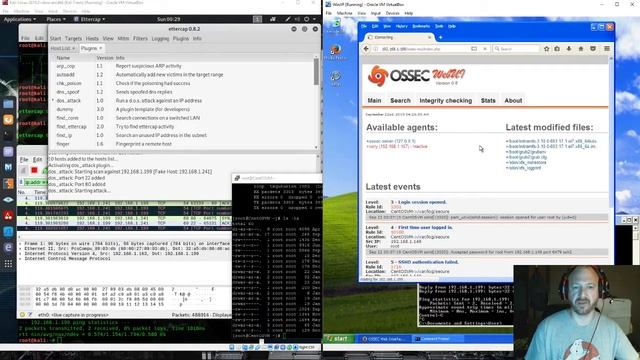Expand ossec-server agent entry
The image size is (640, 360).
tap(391, 141)
